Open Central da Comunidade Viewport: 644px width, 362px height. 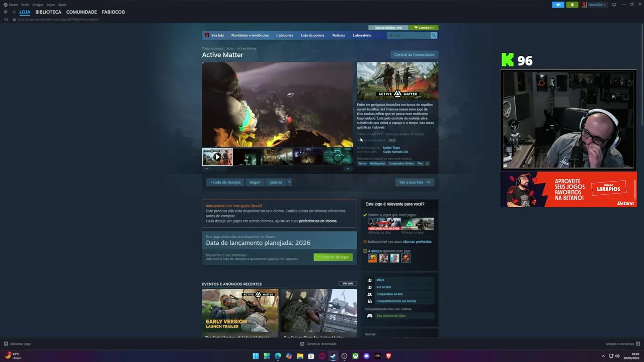[415, 54]
